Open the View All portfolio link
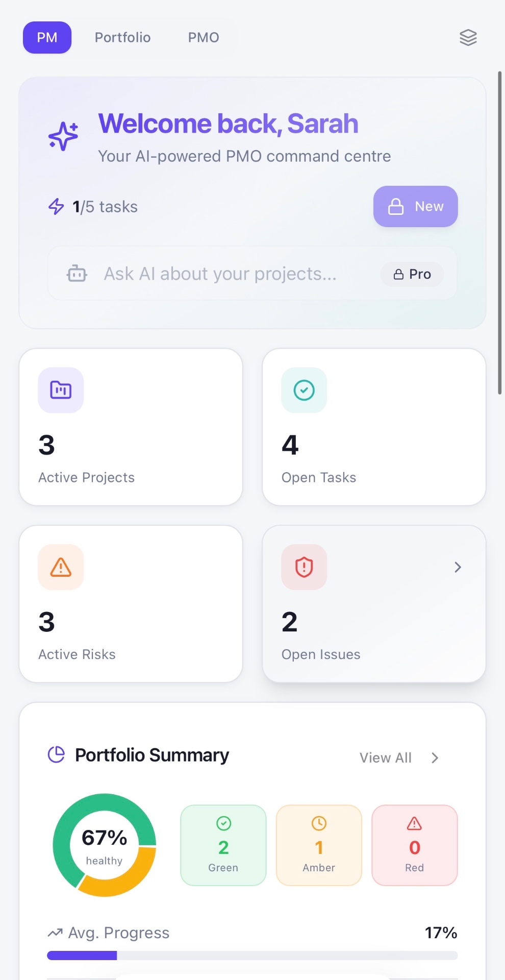Screen dimensions: 505x980 coord(385,758)
